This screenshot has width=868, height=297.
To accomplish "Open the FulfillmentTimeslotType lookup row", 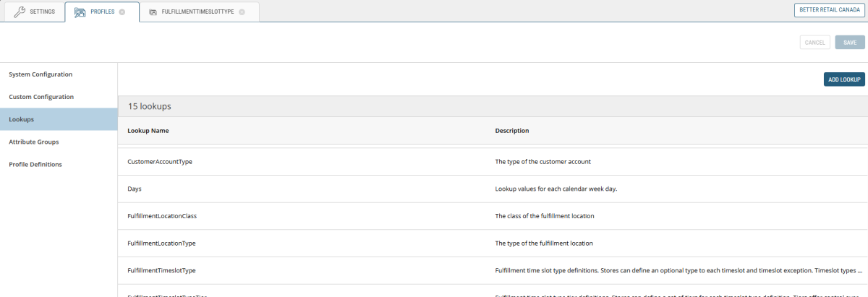I will tap(161, 270).
